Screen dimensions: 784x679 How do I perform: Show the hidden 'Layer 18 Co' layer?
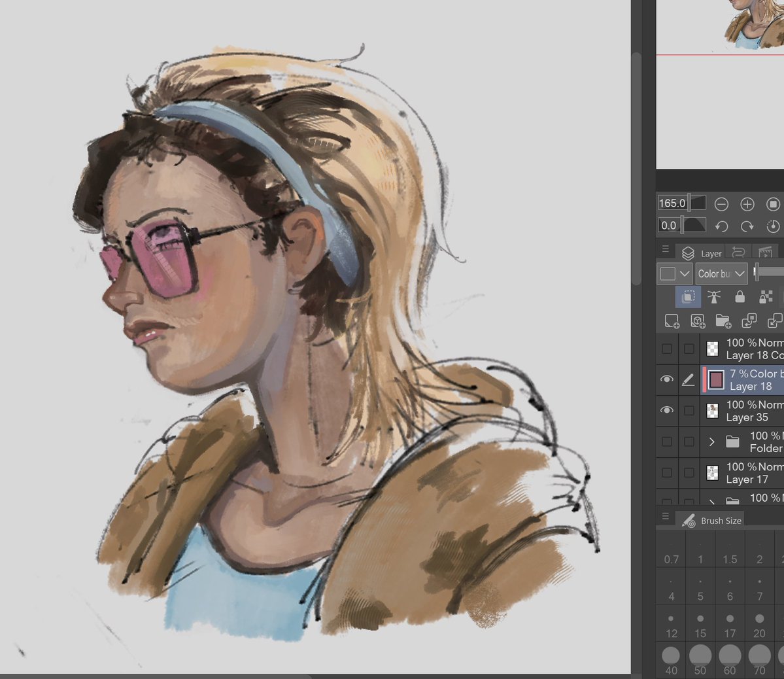666,349
